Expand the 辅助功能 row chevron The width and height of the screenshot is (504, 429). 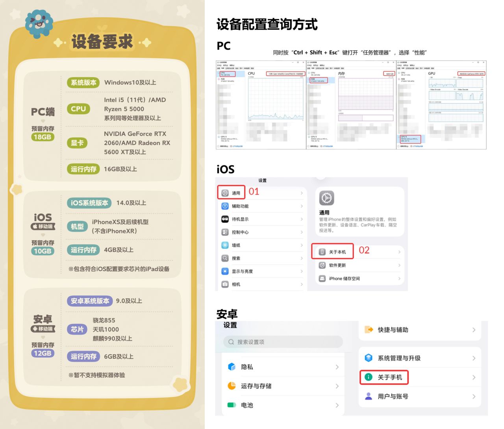pyautogui.click(x=302, y=206)
